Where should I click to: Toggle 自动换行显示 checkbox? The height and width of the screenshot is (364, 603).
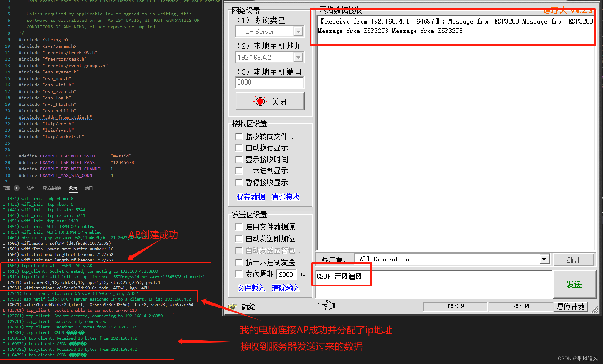[239, 148]
